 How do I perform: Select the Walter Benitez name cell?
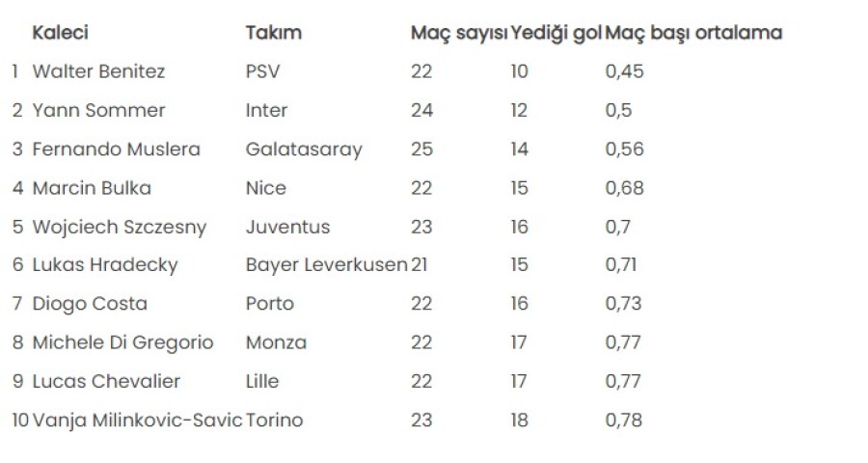tap(98, 71)
